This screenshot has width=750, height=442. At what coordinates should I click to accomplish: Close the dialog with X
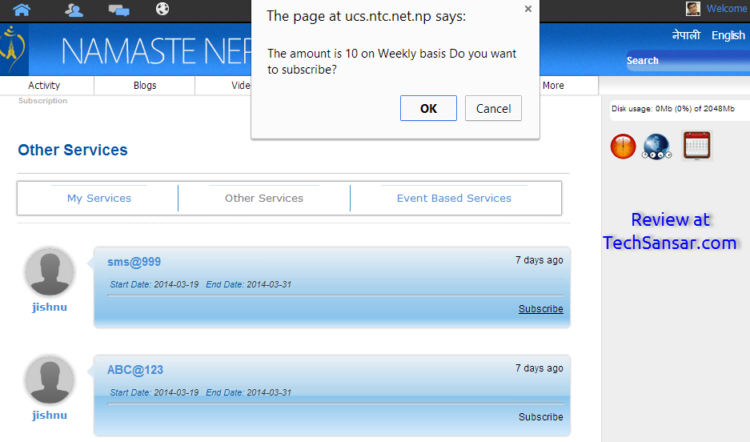tap(528, 9)
